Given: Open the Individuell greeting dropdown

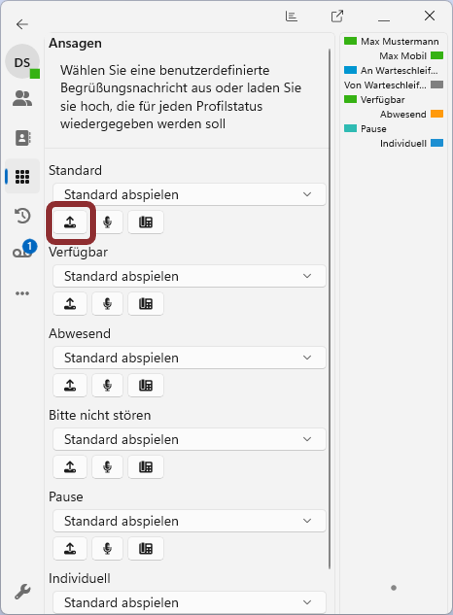Looking at the screenshot, I should pyautogui.click(x=189, y=602).
